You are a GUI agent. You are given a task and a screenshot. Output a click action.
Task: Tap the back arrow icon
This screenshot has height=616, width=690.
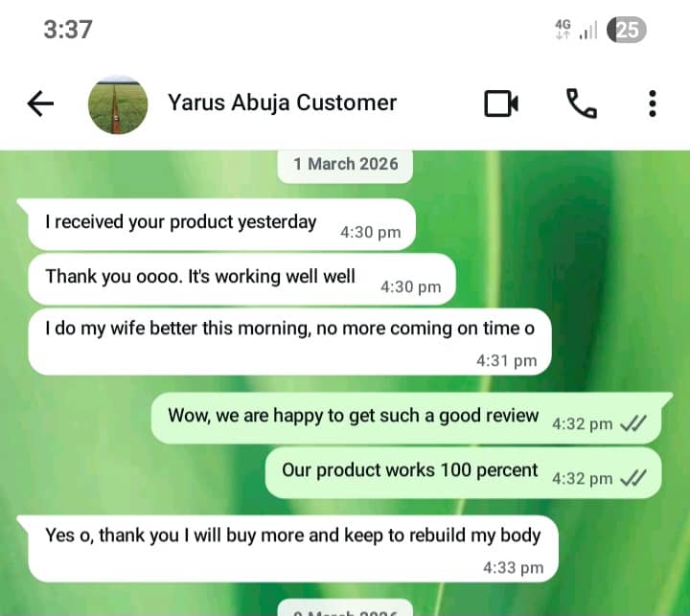(x=40, y=103)
